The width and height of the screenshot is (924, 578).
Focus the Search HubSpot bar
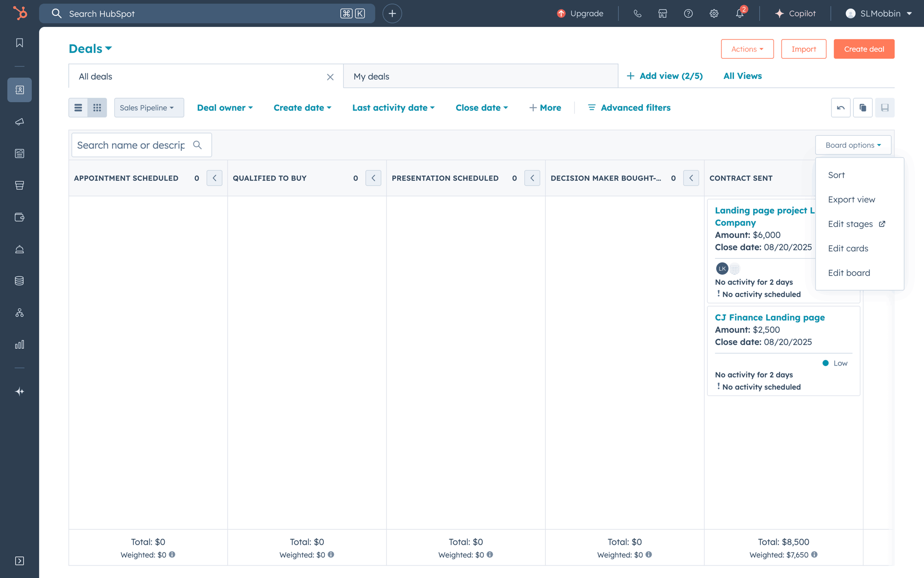tap(207, 13)
